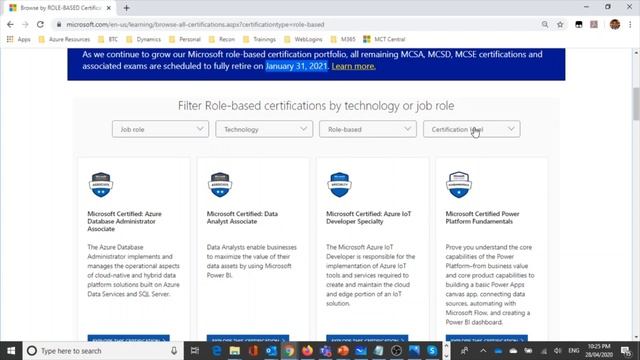Open Microsoft Certified Power Platform Fundamentals title

click(x=482, y=218)
